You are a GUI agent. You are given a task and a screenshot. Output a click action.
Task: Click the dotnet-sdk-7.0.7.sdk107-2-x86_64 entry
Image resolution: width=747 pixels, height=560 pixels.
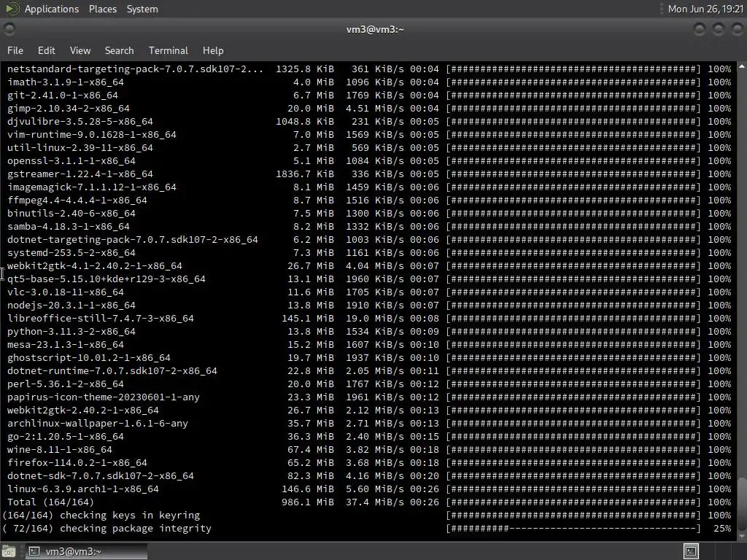click(x=101, y=475)
